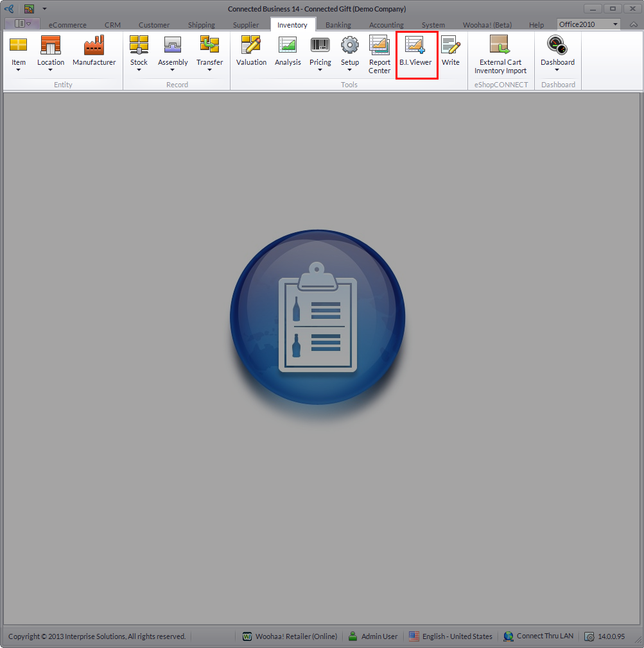The height and width of the screenshot is (648, 644).
Task: Click the Connect Thru LAN status icon
Action: click(509, 636)
